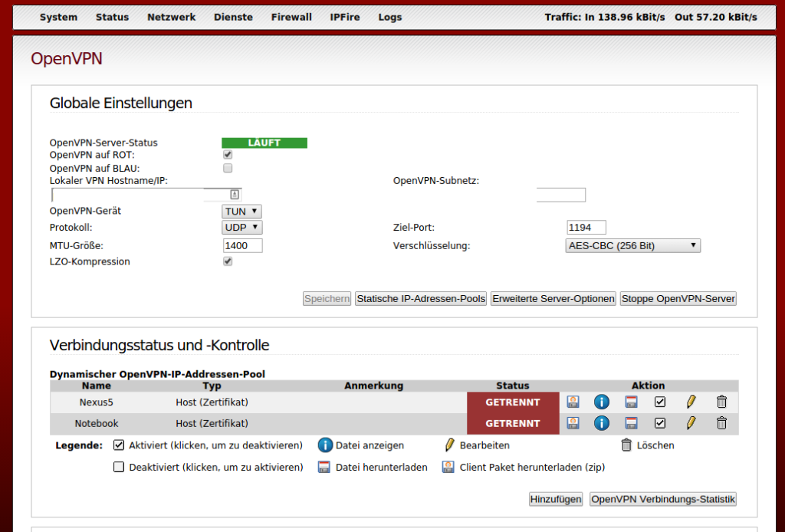
Task: Click the Notebook name cell
Action: (x=97, y=423)
